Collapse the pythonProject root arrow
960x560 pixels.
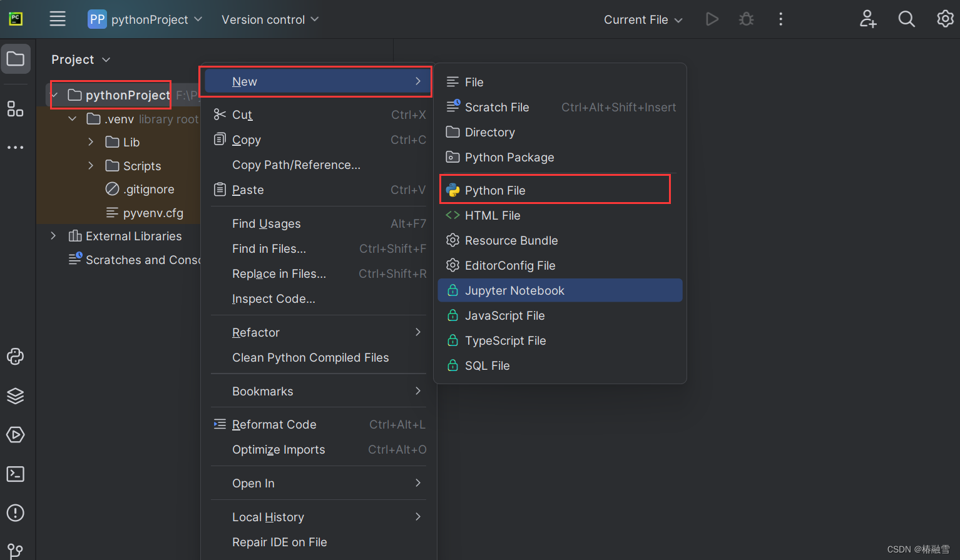54,95
